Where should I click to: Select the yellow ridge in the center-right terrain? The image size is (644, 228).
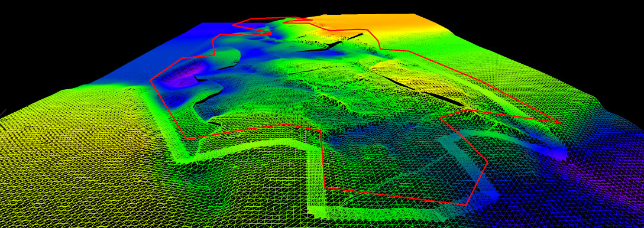click(411, 76)
